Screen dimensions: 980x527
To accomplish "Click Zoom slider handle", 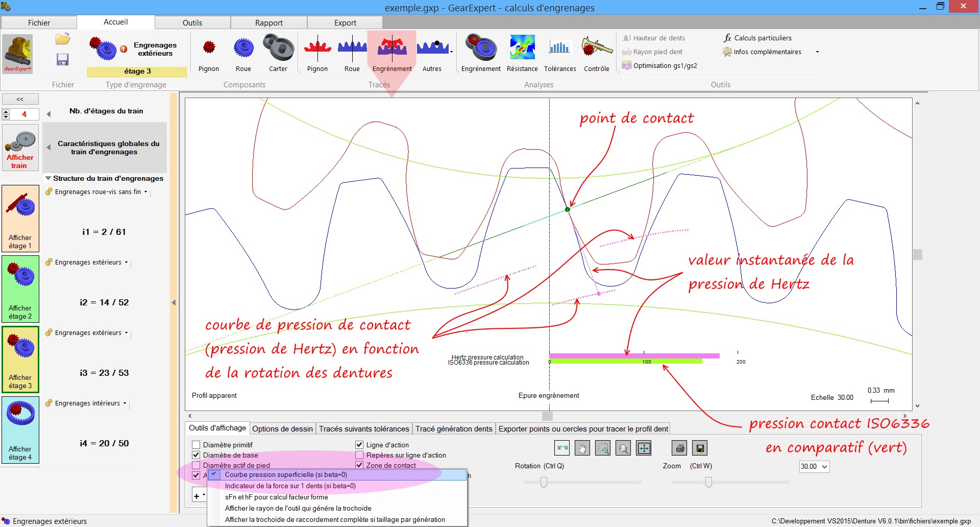I will (708, 482).
